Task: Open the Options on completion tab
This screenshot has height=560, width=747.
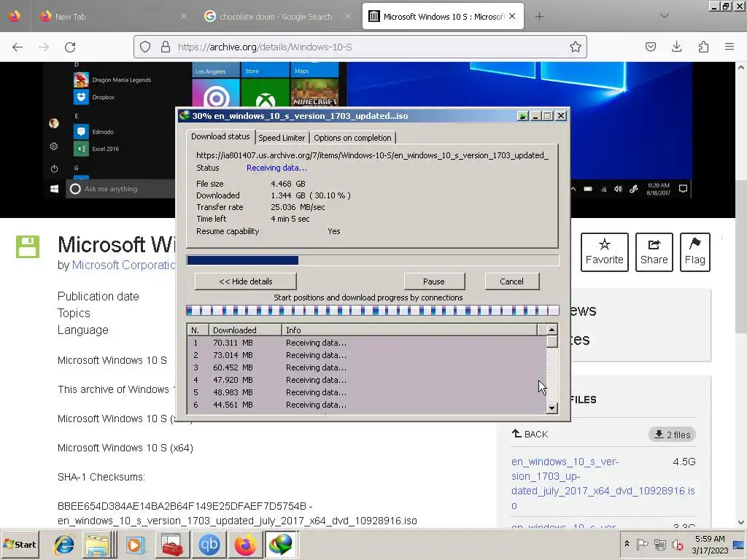Action: click(x=352, y=138)
